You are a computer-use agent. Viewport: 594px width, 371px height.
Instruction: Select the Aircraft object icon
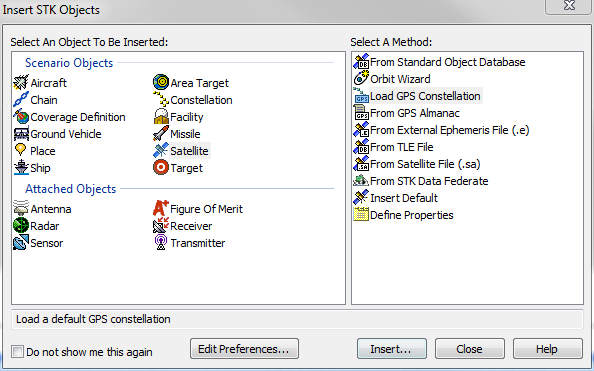point(21,83)
